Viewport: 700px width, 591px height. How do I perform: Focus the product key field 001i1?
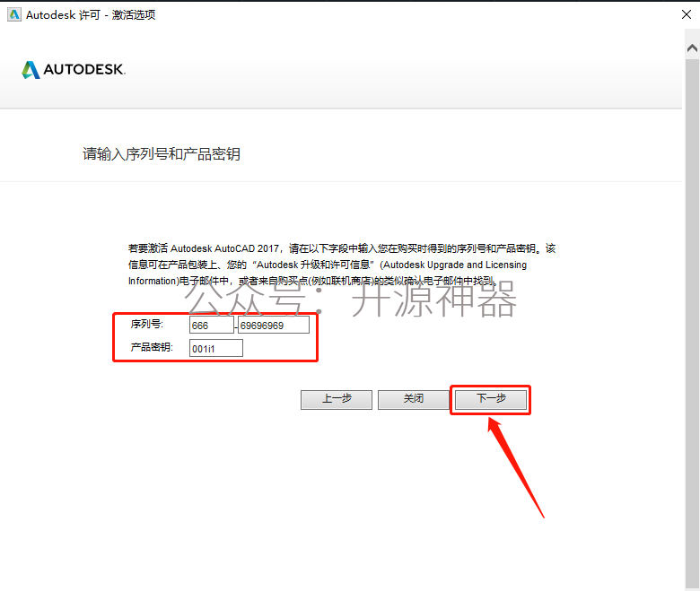216,348
